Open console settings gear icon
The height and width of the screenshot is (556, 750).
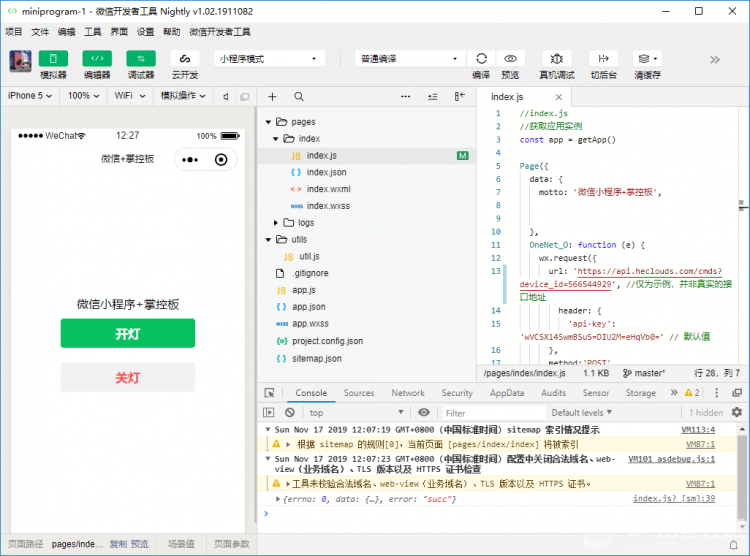pyautogui.click(x=737, y=412)
